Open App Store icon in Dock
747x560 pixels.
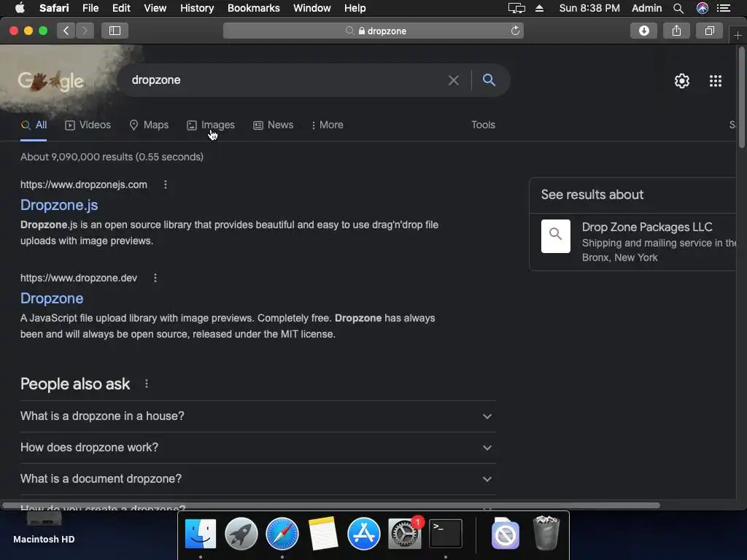tap(364, 534)
